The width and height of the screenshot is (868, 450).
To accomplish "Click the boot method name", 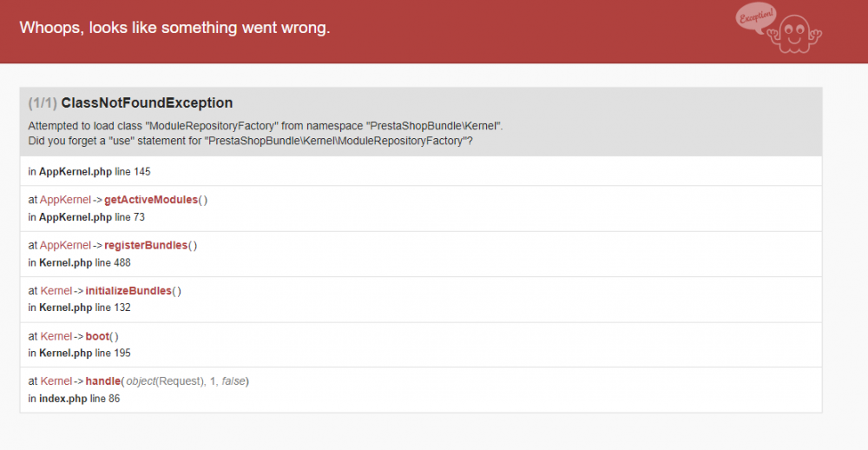I will (x=97, y=336).
